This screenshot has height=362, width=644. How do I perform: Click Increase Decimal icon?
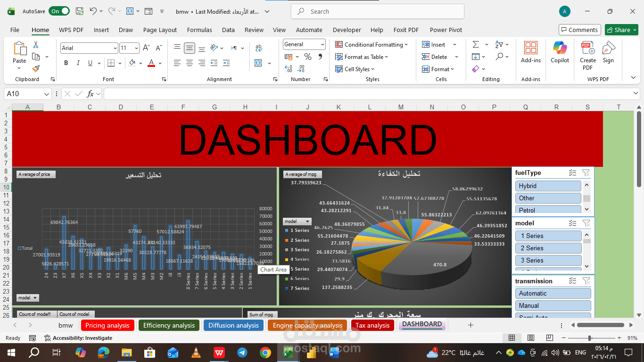(x=289, y=69)
